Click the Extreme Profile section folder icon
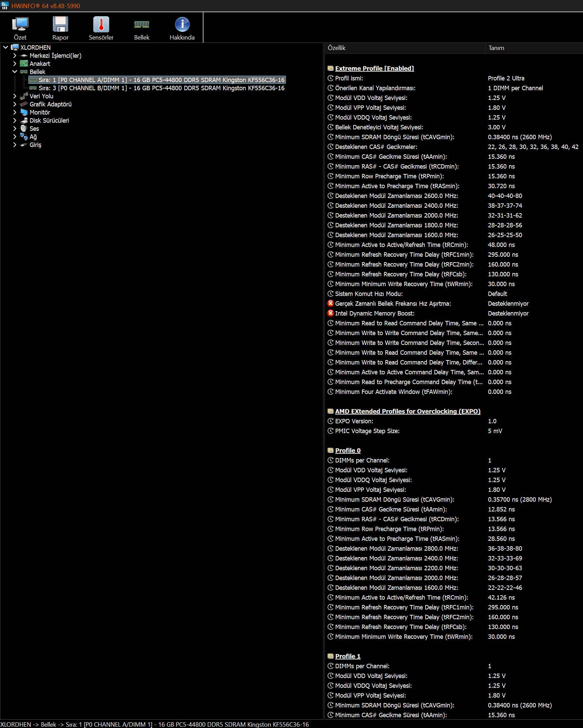The height and width of the screenshot is (728, 583). (x=331, y=69)
